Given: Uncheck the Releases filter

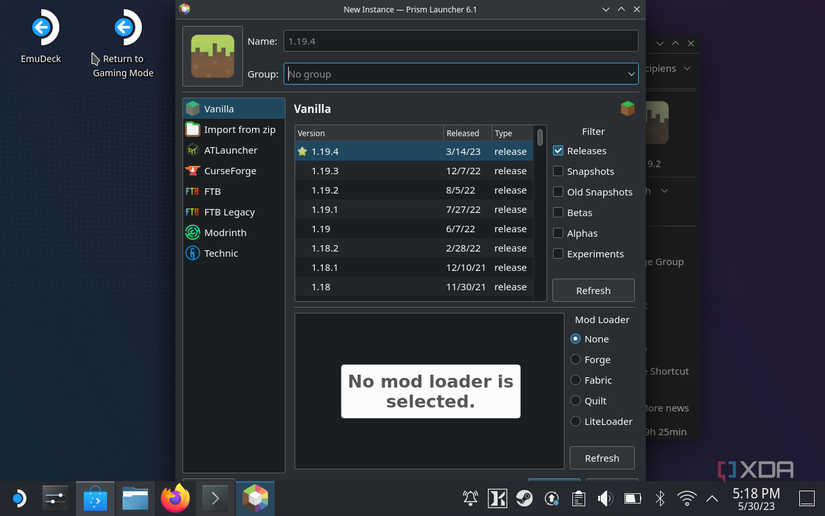Looking at the screenshot, I should coord(558,151).
